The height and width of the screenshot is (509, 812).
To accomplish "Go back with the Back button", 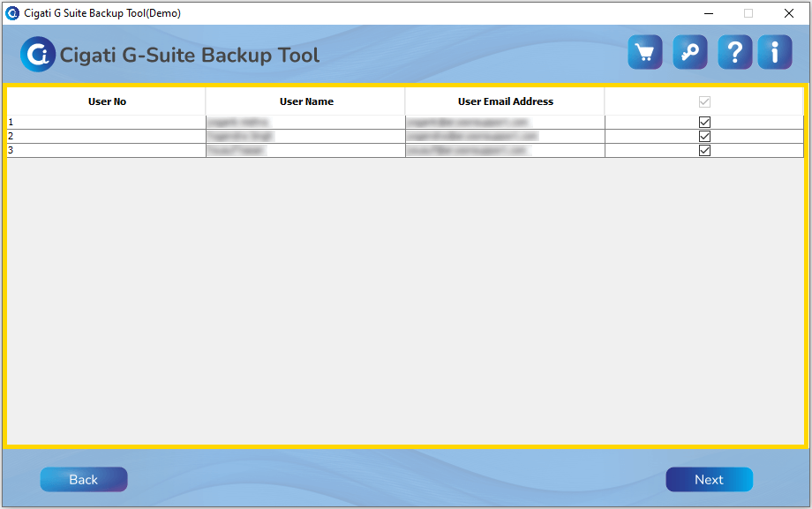I will pos(84,479).
